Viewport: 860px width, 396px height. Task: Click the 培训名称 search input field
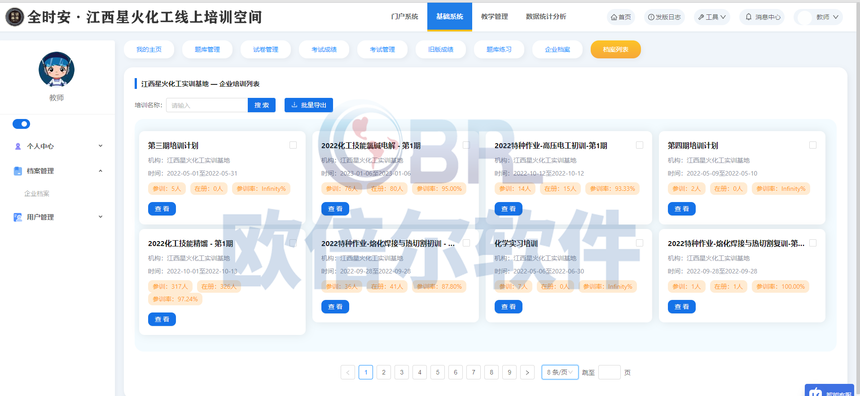pos(207,105)
